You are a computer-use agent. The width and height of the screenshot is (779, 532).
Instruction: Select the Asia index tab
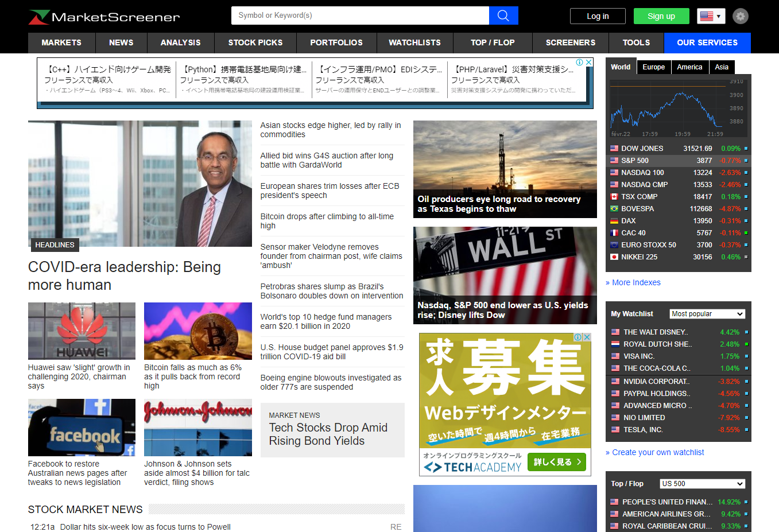[722, 67]
